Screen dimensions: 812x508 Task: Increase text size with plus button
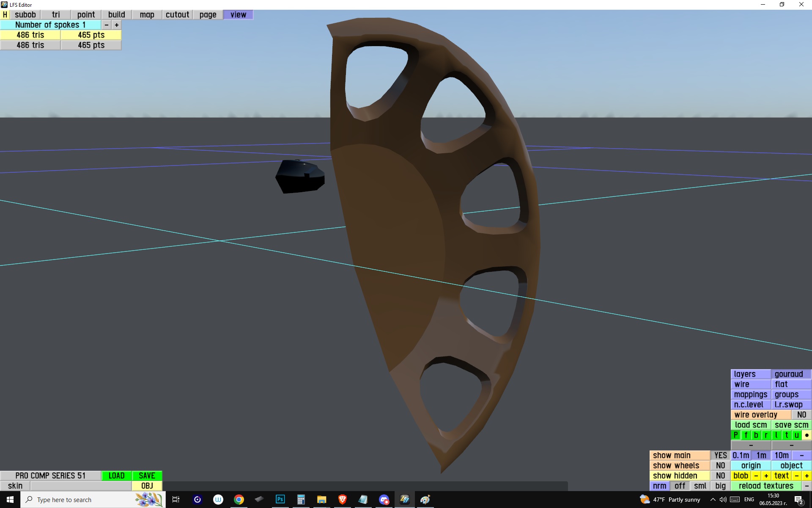pos(807,476)
